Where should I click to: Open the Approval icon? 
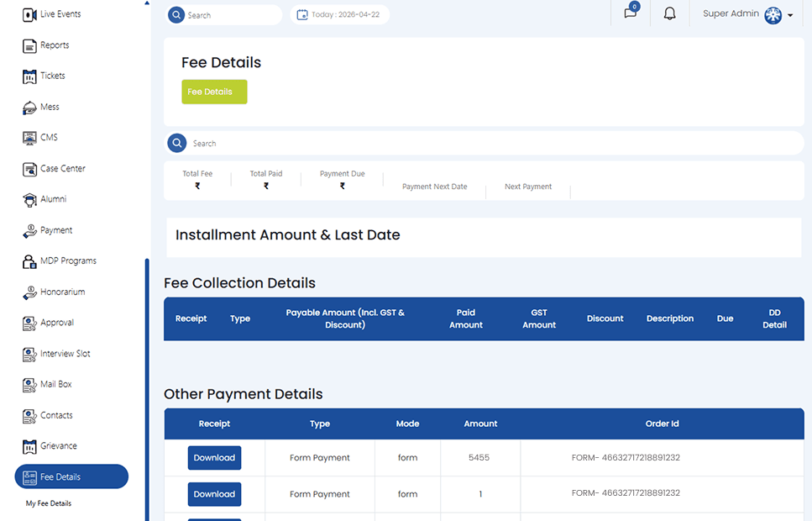pos(29,324)
